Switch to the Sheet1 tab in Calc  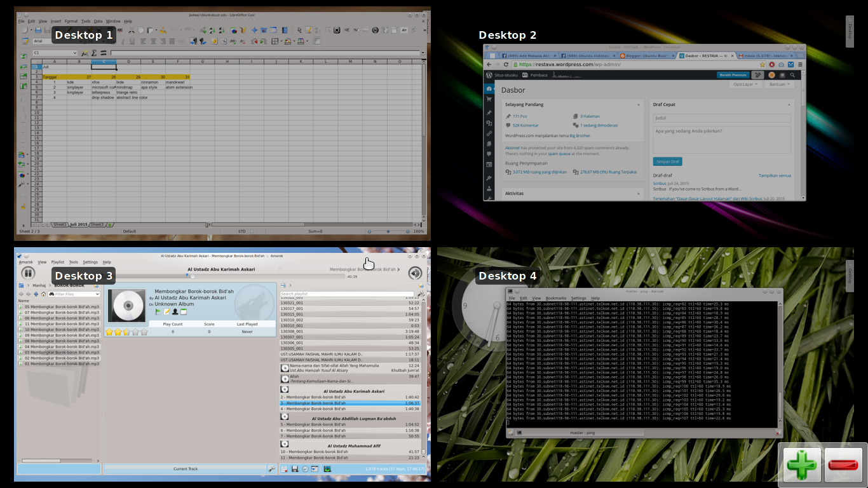coord(60,224)
